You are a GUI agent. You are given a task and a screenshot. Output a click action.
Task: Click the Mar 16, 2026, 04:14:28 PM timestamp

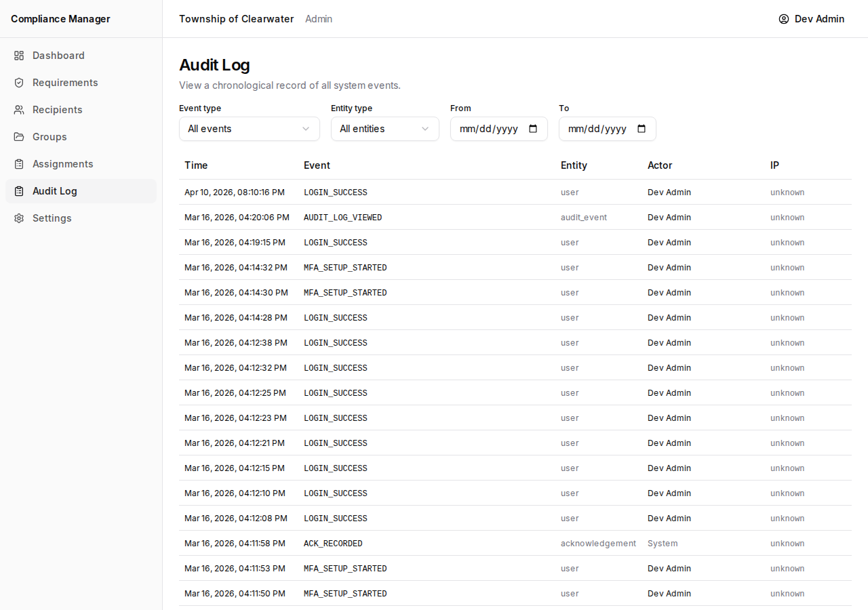tap(236, 318)
